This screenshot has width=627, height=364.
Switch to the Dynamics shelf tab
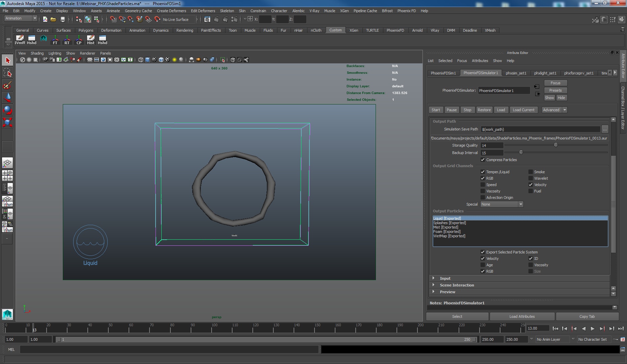pos(161,30)
